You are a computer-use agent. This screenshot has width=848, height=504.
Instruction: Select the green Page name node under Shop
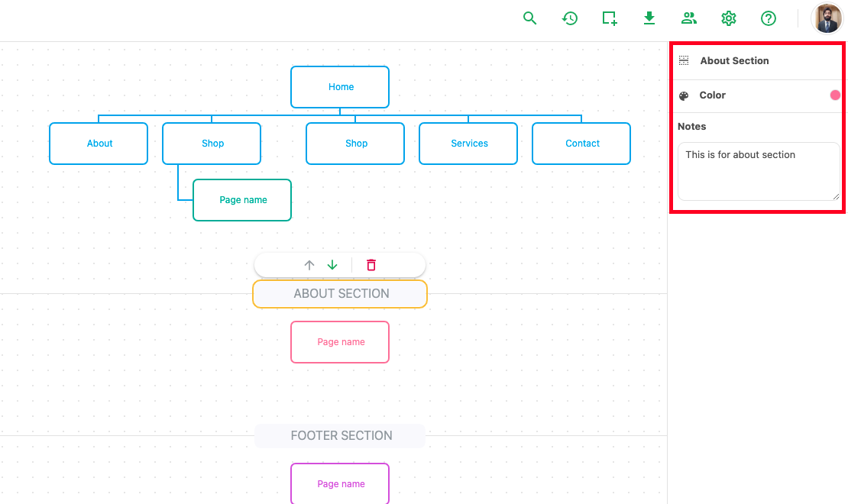tap(242, 199)
